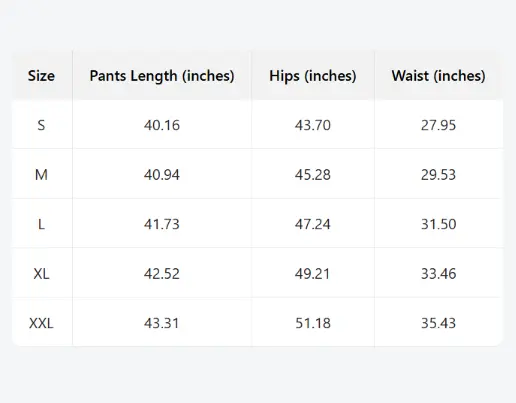Click the L size row label

[x=41, y=224]
